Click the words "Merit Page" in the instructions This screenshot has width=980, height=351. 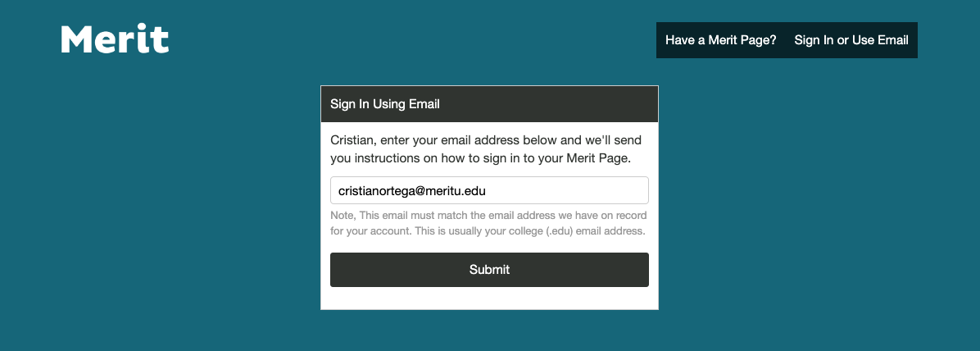(x=597, y=158)
